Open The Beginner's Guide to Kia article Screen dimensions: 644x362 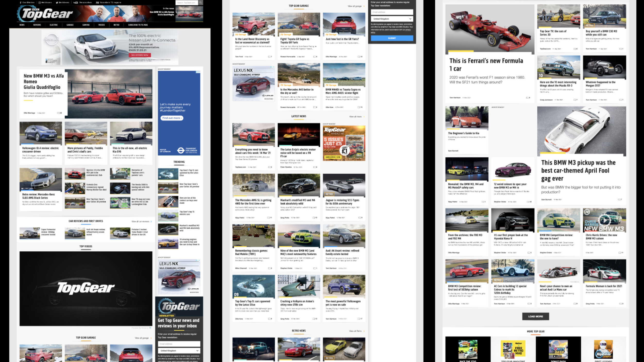pyautogui.click(x=463, y=133)
